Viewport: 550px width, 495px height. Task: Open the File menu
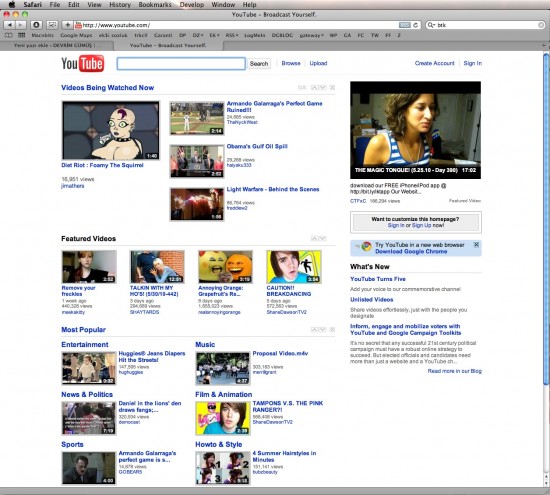(x=55, y=5)
